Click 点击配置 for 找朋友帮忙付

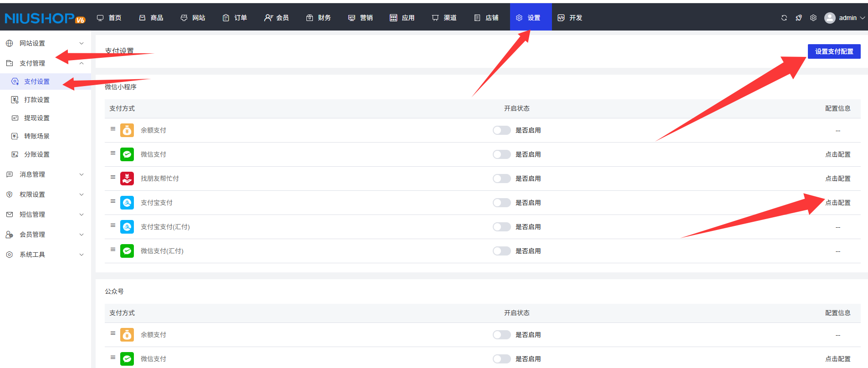click(838, 179)
